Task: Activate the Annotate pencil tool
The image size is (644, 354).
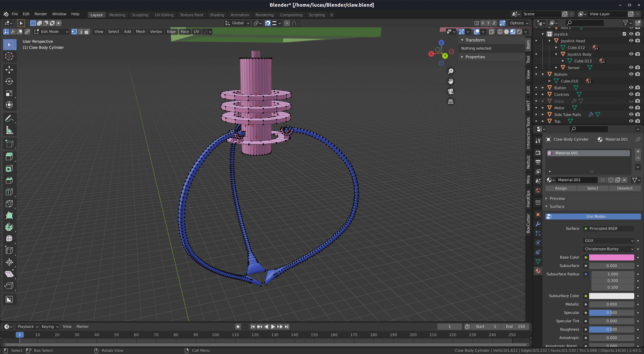Action: [x=9, y=118]
